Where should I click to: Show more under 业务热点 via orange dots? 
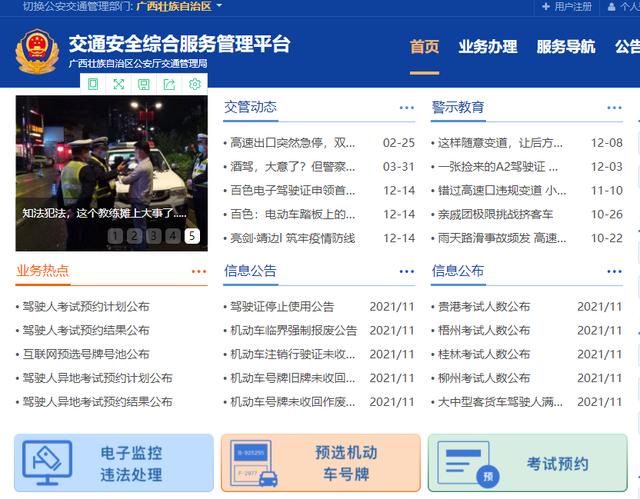tap(199, 271)
